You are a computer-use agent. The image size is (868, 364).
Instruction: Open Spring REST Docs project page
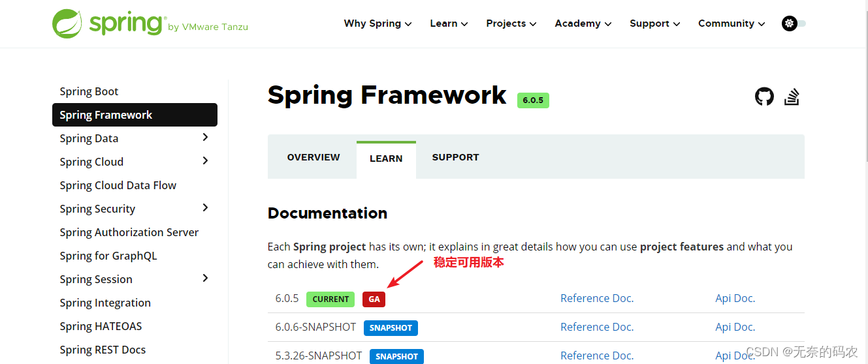pyautogui.click(x=103, y=350)
